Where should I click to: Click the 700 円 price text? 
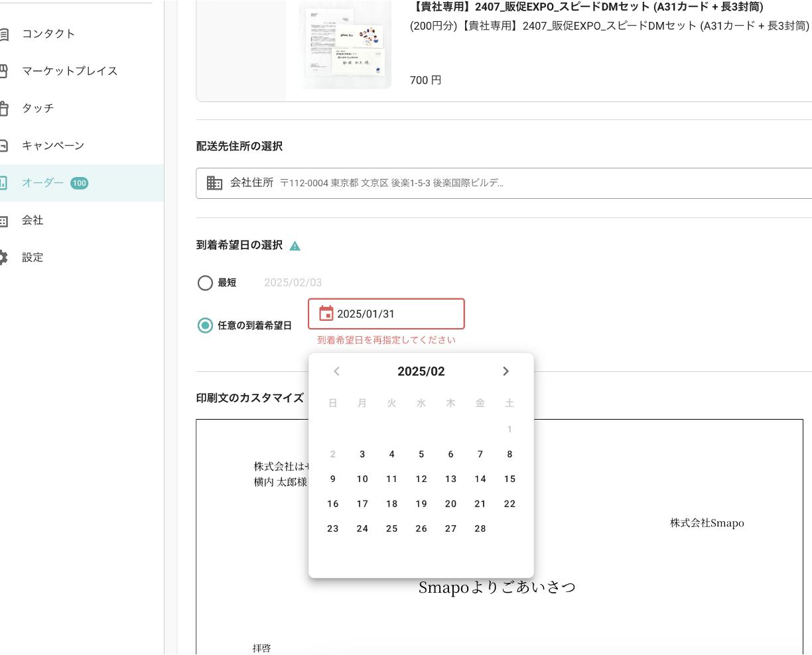pos(426,80)
